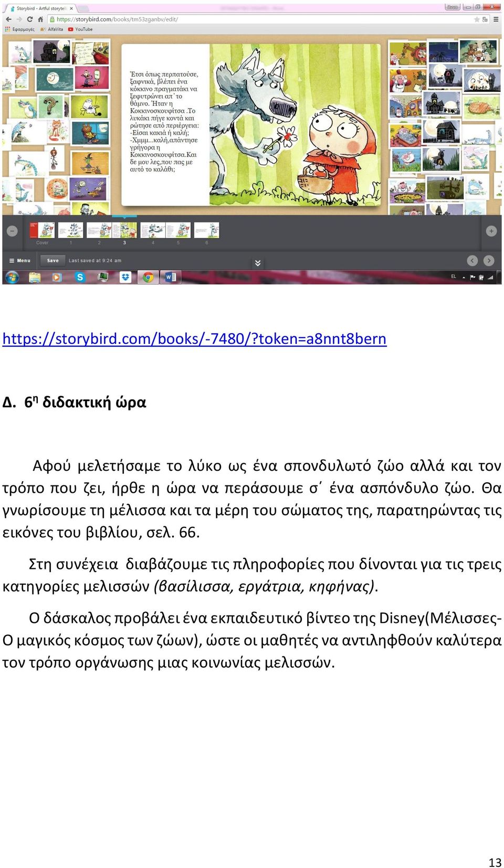The image size is (504, 868).
Task: Collapse the page strip with double chevron
Action: tap(258, 263)
